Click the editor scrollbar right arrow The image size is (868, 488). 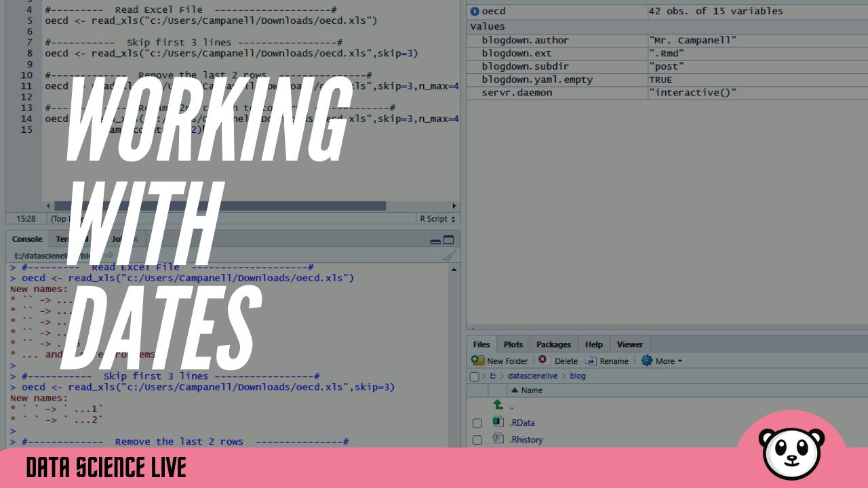[454, 206]
